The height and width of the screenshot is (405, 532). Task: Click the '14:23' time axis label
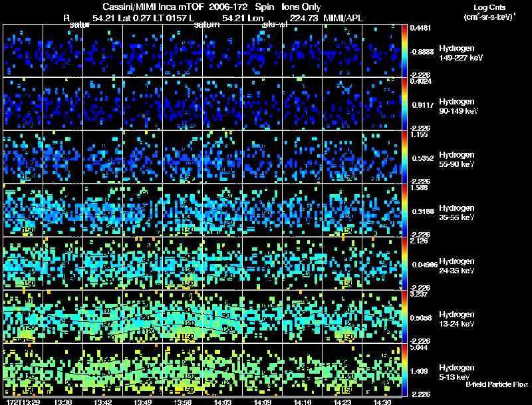pos(342,402)
